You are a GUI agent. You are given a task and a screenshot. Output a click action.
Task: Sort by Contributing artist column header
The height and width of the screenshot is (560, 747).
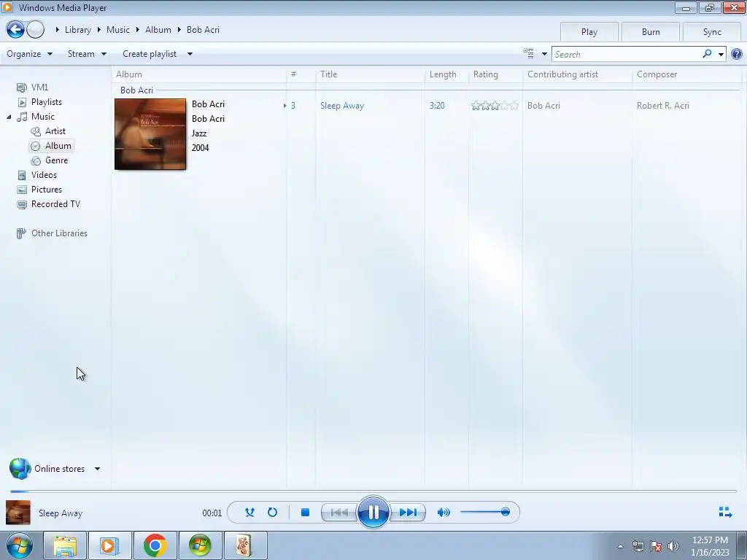(578, 74)
